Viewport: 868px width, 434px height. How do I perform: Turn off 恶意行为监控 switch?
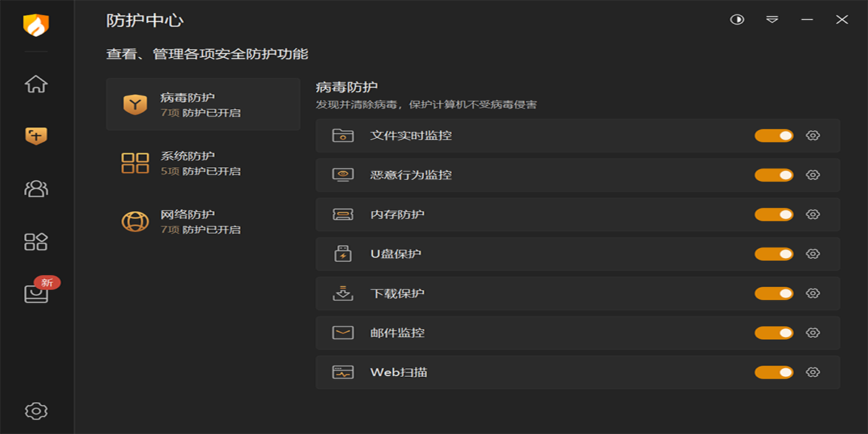pyautogui.click(x=774, y=175)
